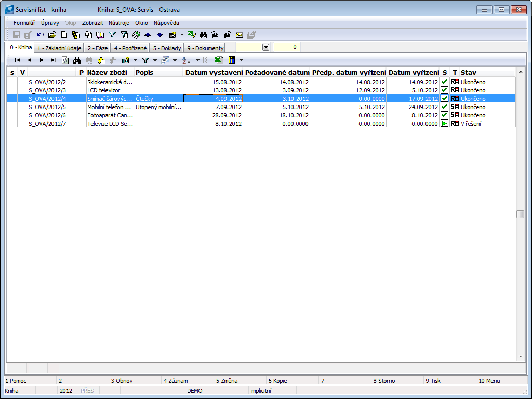532x399 pixels.
Task: Open the Nástroje menu
Action: click(119, 23)
